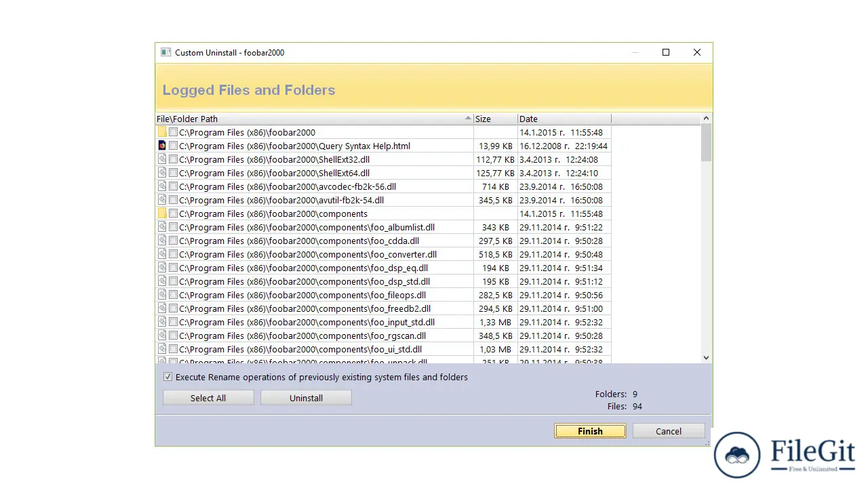The width and height of the screenshot is (868, 488).
Task: Enable the avutil-fb2k-54.dll checkbox
Action: pos(174,200)
